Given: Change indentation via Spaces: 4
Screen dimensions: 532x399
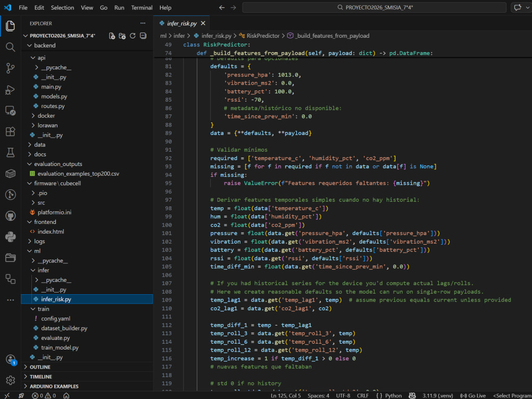Looking at the screenshot, I should (318, 396).
